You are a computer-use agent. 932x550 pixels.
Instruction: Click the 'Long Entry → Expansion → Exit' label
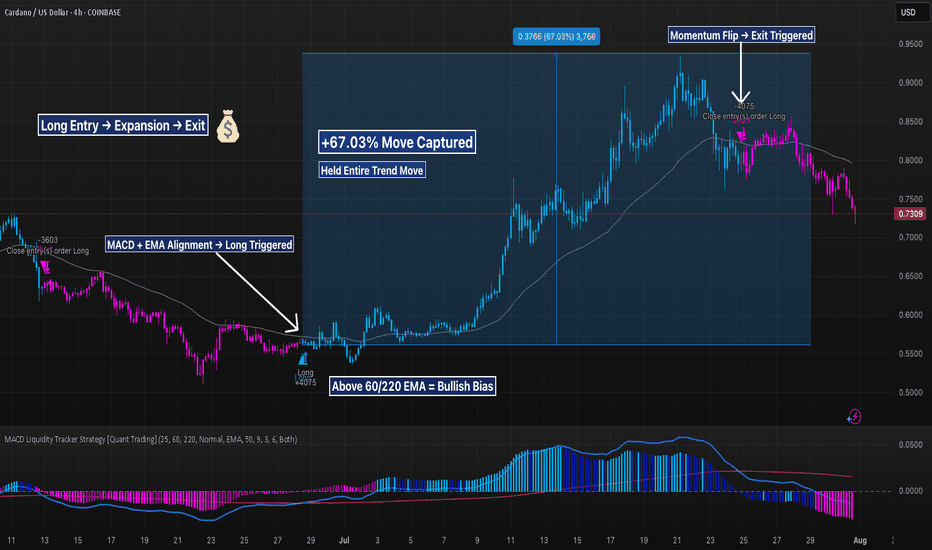click(x=123, y=125)
